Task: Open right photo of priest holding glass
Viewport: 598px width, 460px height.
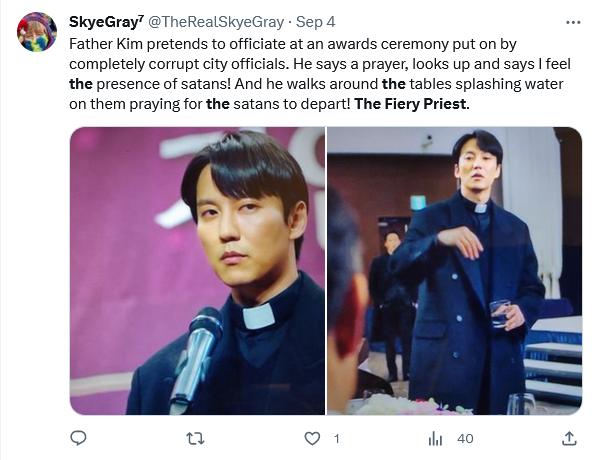Action: 455,271
